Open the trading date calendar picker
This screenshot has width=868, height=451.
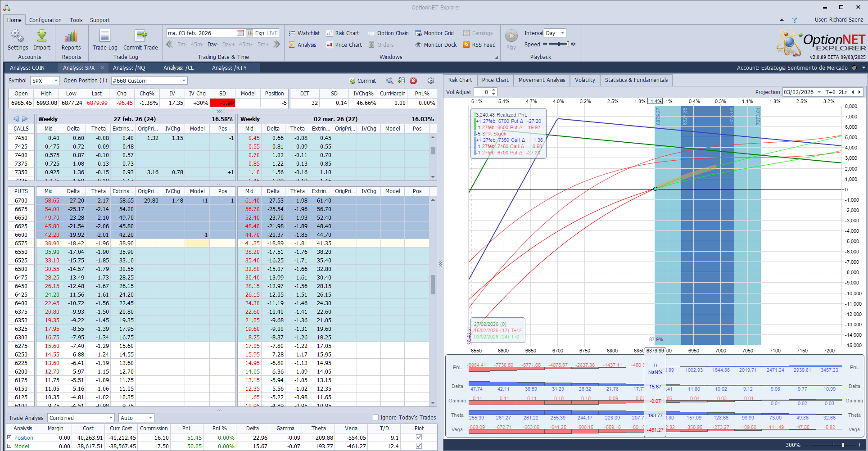(x=240, y=33)
